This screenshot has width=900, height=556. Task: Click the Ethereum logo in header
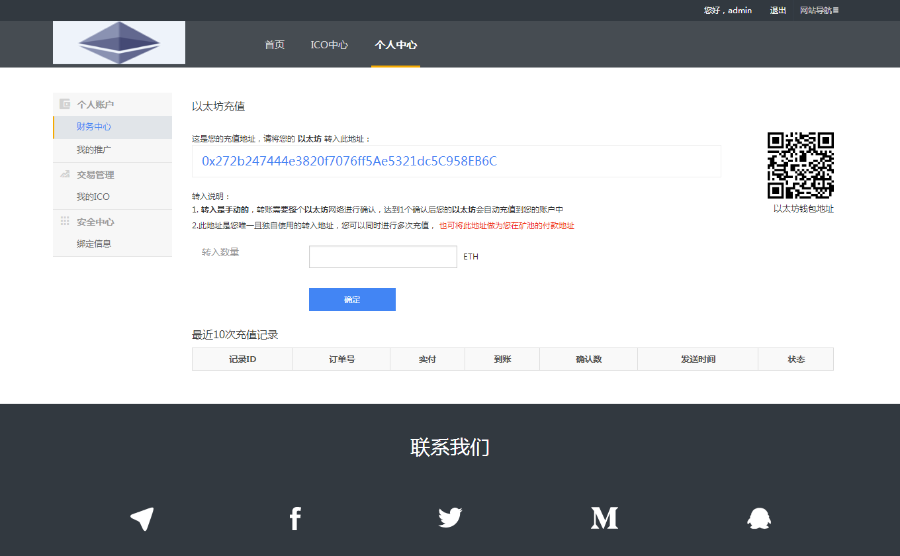119,42
